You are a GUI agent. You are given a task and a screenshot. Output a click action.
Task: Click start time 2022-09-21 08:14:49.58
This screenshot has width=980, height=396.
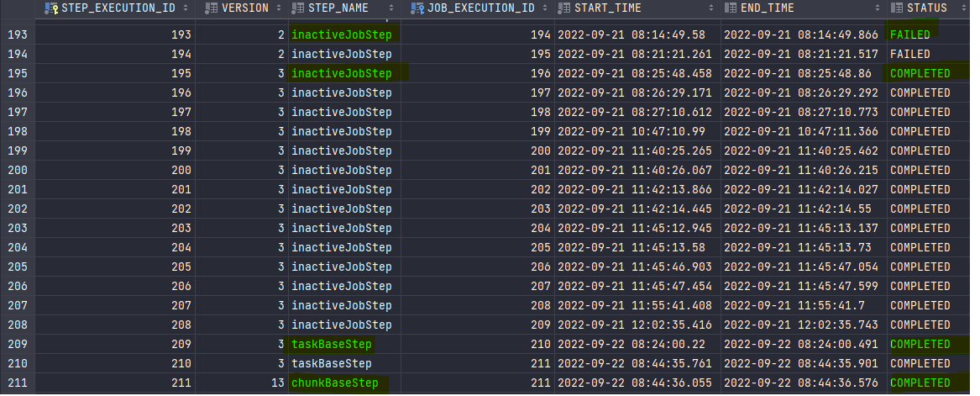[x=631, y=34]
